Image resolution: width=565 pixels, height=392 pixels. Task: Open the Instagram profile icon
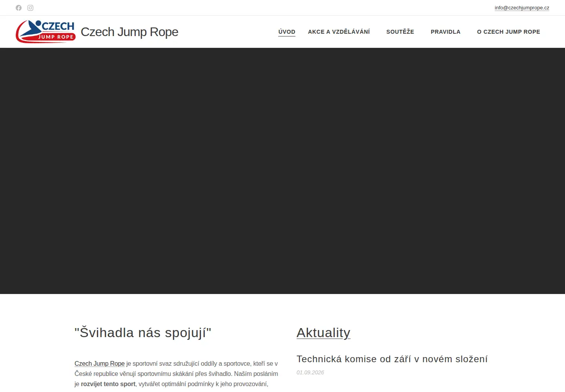pyautogui.click(x=31, y=8)
